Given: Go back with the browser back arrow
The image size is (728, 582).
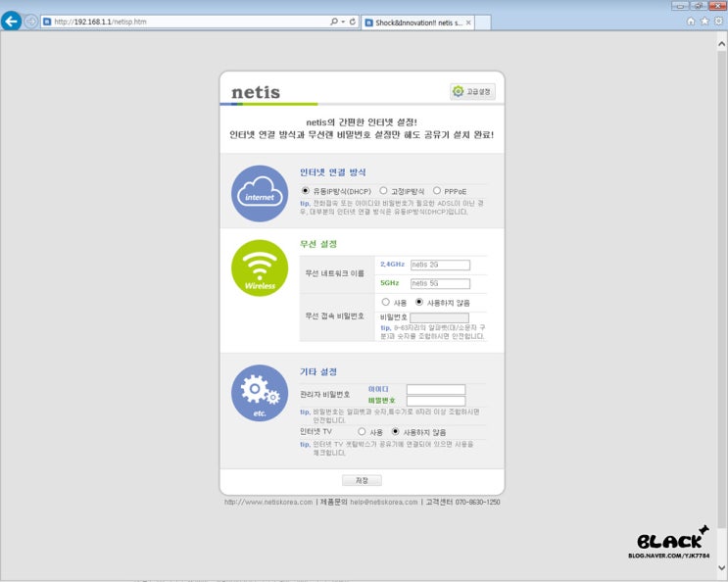Looking at the screenshot, I should [x=11, y=22].
